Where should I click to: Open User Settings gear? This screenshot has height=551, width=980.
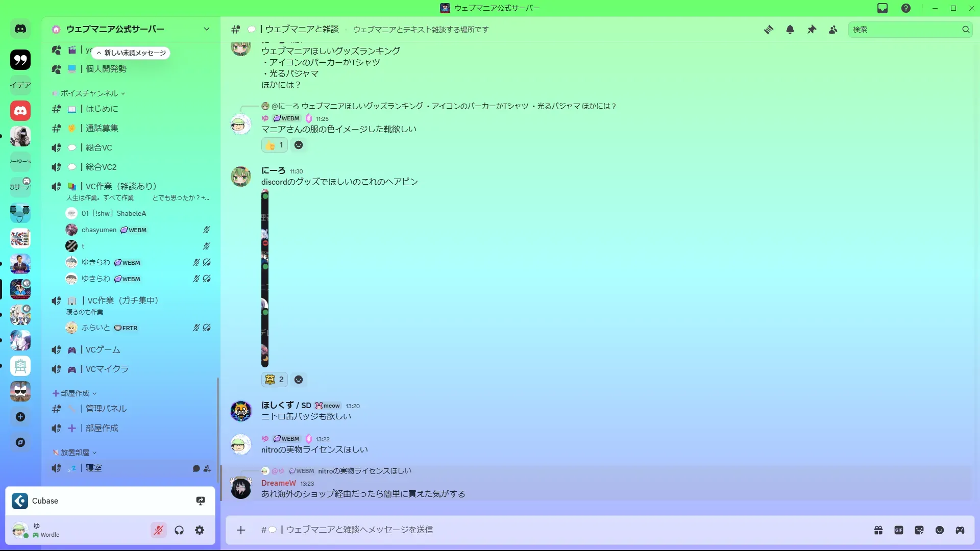(x=200, y=530)
